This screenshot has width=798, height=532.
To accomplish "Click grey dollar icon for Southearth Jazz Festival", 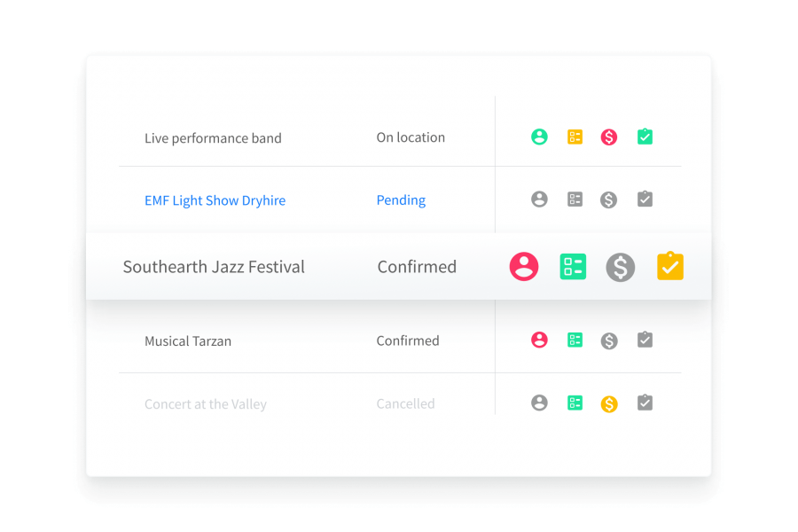I will click(621, 267).
